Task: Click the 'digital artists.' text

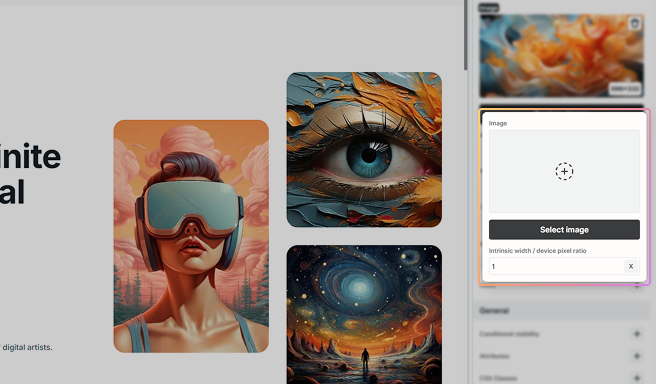Action: [x=27, y=347]
